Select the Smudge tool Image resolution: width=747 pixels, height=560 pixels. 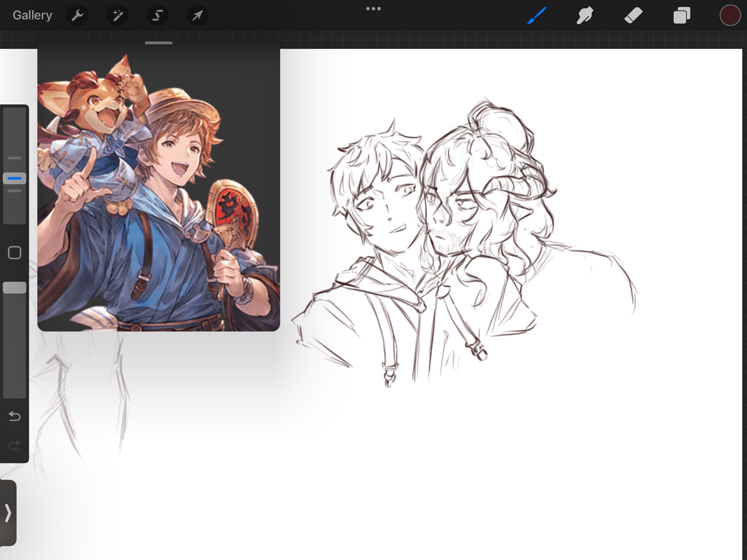(x=585, y=15)
